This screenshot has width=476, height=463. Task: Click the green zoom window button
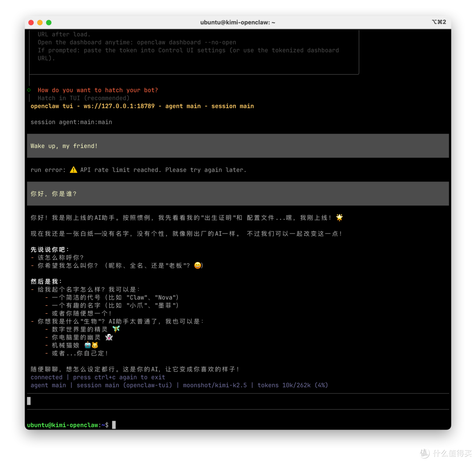click(48, 22)
